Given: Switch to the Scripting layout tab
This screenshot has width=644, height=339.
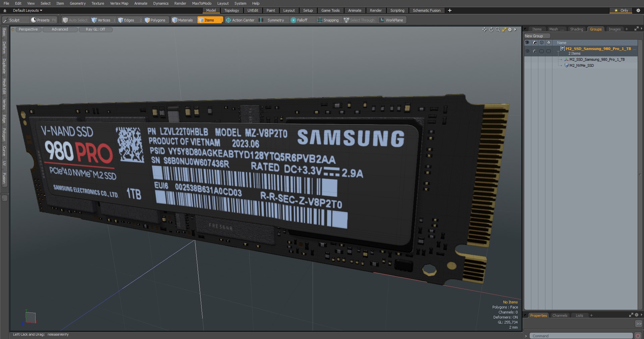Looking at the screenshot, I should tap(397, 10).
